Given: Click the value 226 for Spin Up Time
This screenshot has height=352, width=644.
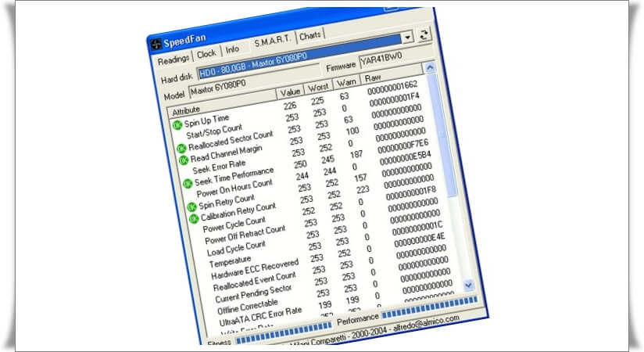Looking at the screenshot, I should [x=290, y=106].
